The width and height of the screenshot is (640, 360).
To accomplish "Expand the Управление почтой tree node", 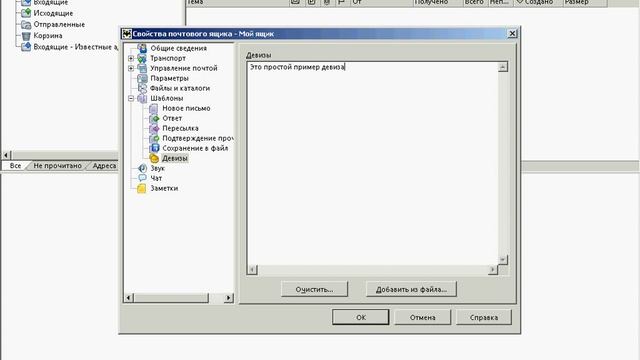I will click(x=131, y=68).
